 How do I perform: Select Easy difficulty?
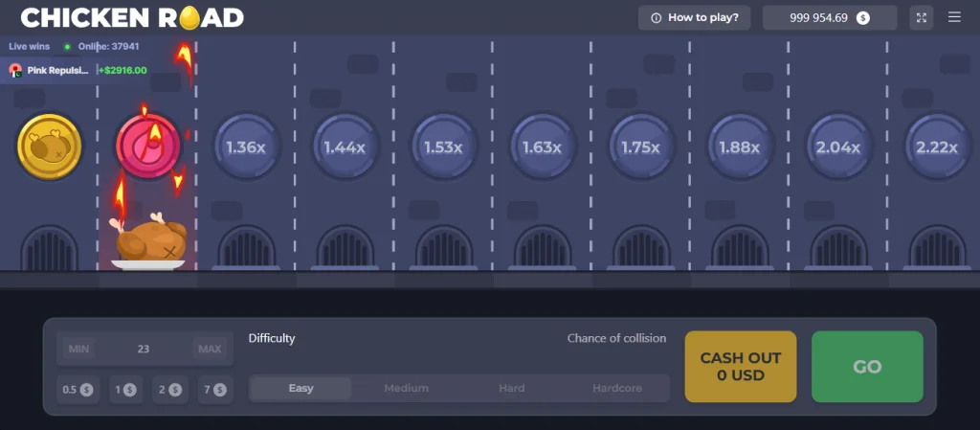301,388
